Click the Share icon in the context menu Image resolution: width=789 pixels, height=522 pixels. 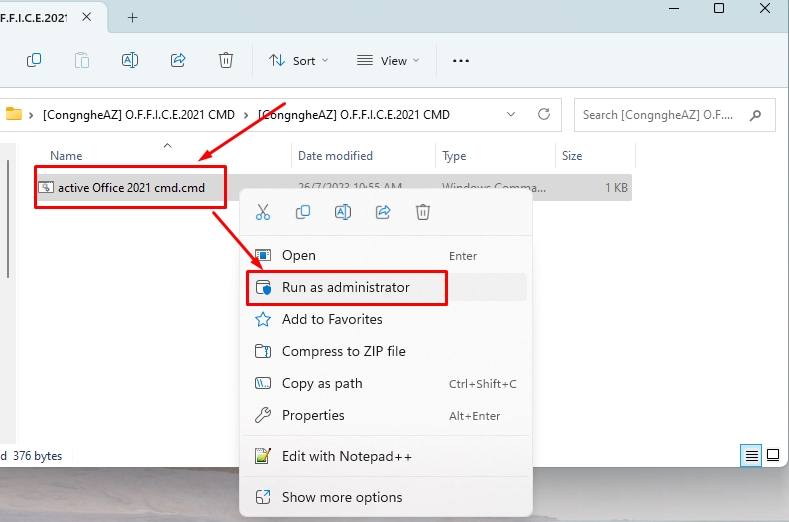pyautogui.click(x=383, y=212)
